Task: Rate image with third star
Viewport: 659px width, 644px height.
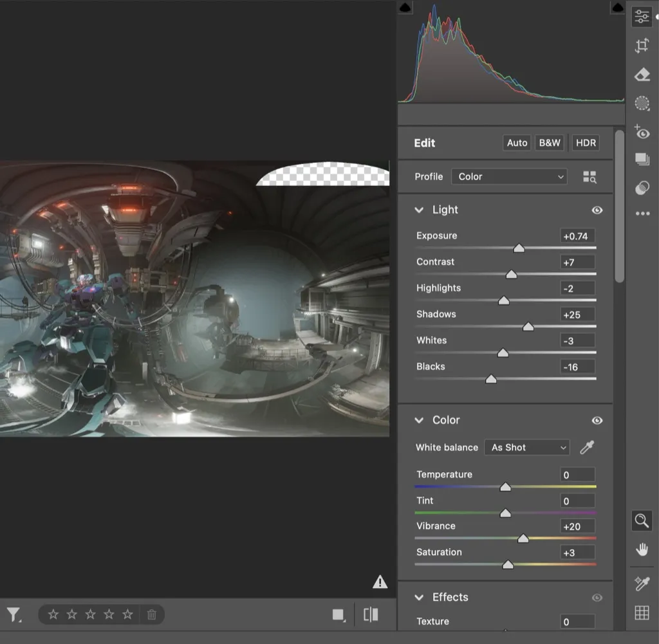Action: tap(90, 614)
